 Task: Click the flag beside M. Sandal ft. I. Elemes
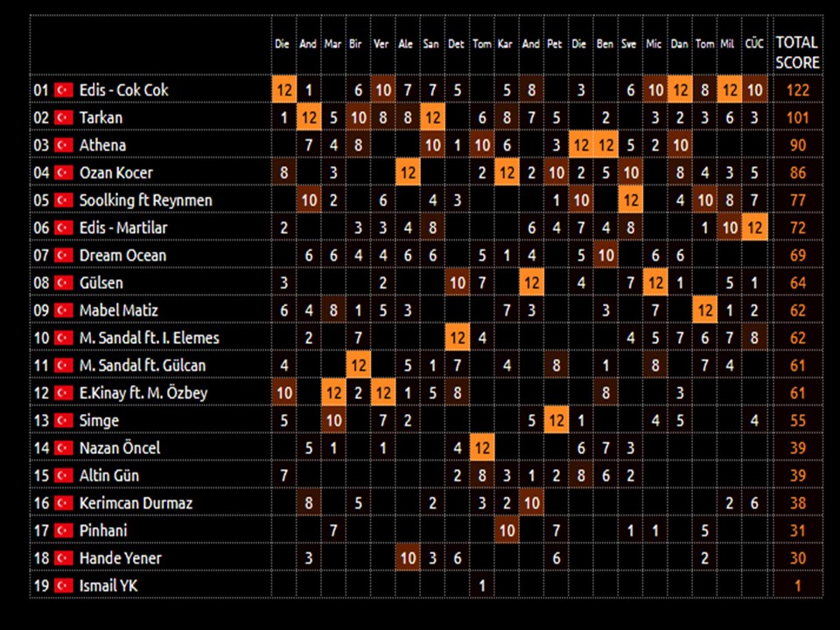[64, 338]
